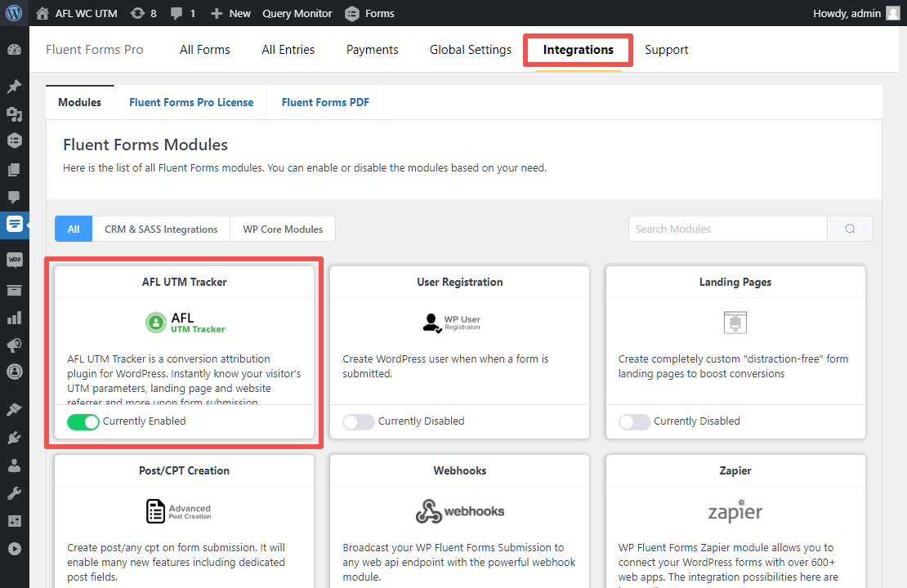Open Global Settings
907x588 pixels.
471,50
